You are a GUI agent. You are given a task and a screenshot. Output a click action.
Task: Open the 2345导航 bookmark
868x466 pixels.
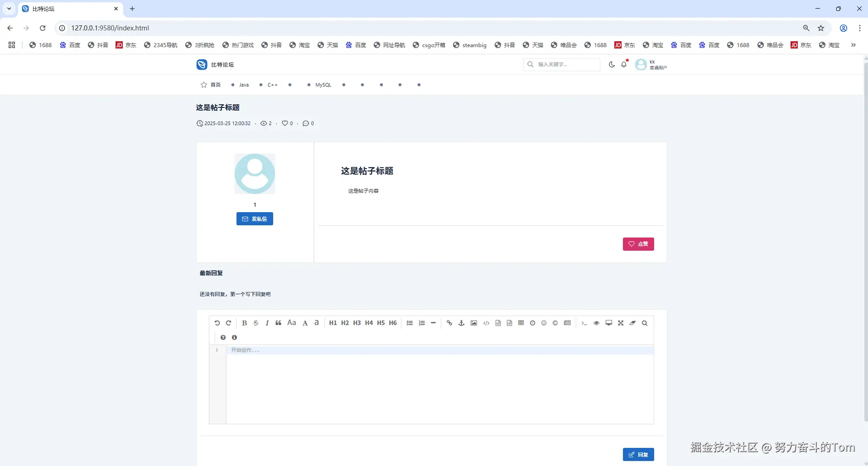tap(160, 45)
